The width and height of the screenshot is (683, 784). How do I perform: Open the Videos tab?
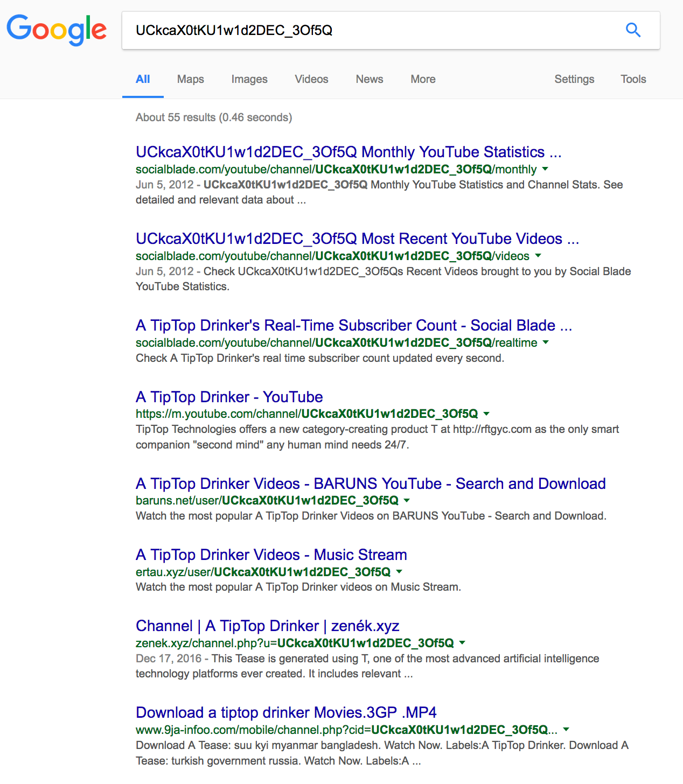[311, 79]
